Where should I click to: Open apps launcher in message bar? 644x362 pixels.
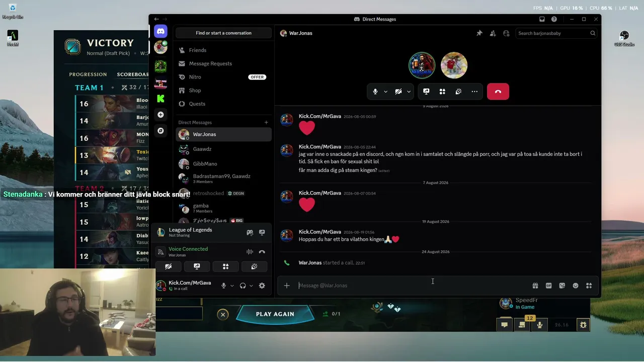[589, 286]
